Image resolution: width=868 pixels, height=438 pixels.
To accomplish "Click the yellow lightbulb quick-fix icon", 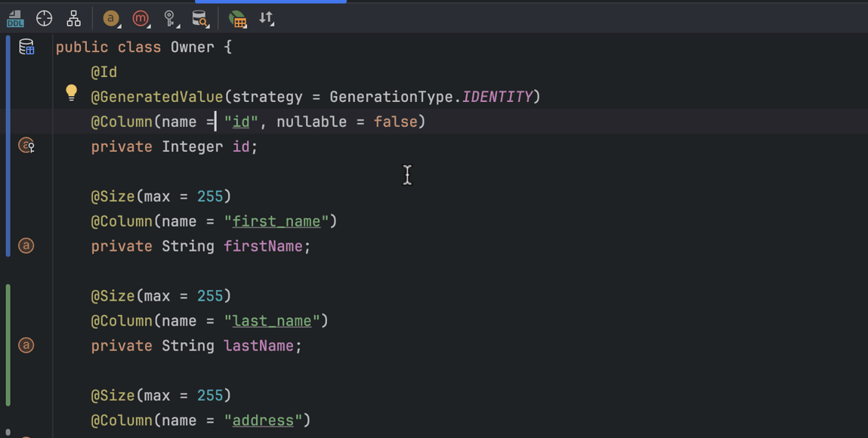I will (72, 92).
